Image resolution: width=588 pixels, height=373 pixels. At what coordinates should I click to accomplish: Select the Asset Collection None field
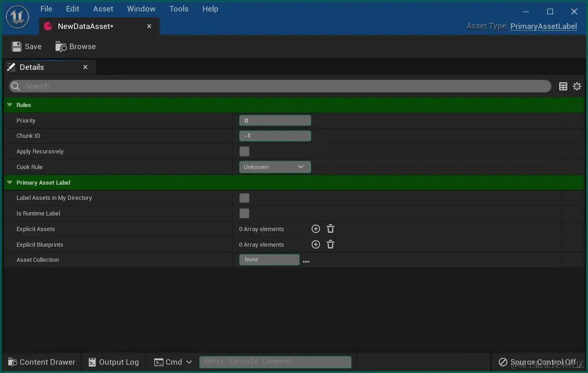[269, 260]
